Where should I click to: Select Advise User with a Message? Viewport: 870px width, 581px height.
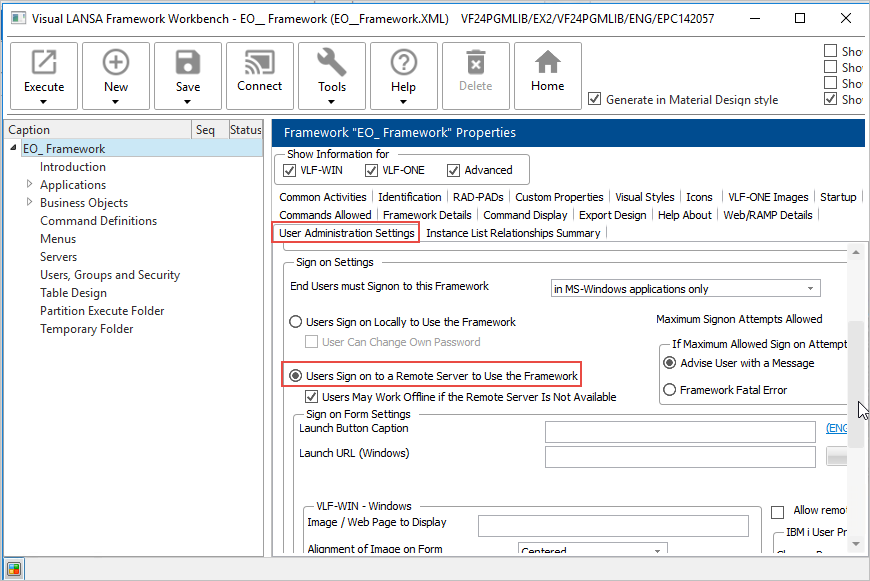(670, 363)
